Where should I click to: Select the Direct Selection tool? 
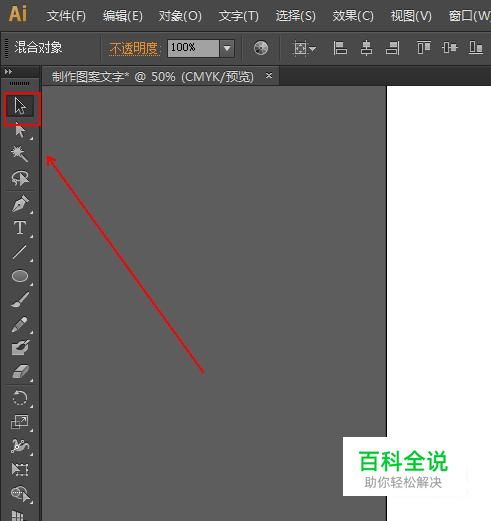(20, 130)
